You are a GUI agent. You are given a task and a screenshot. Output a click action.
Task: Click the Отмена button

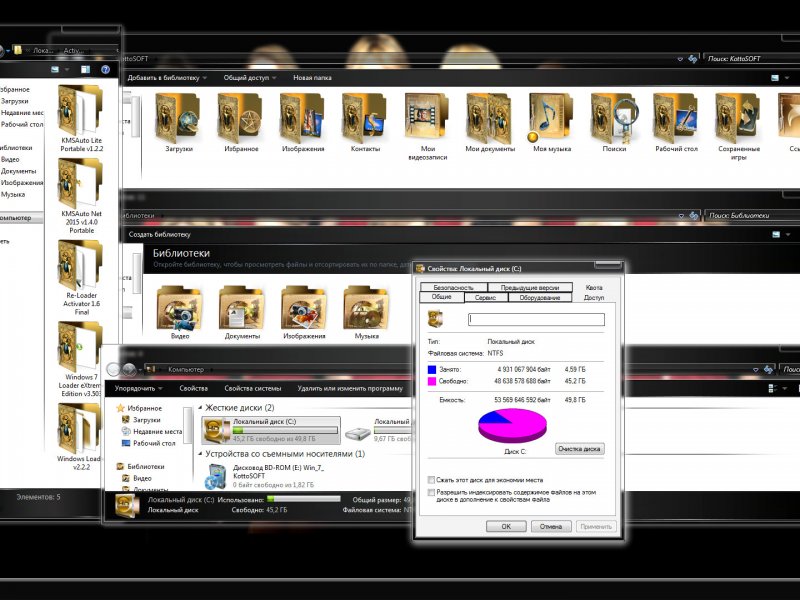[x=551, y=526]
